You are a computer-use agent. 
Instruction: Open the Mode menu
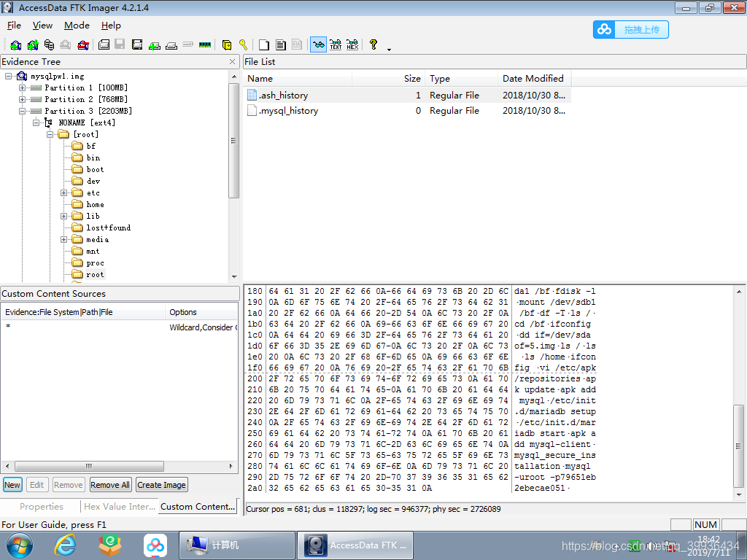(77, 26)
